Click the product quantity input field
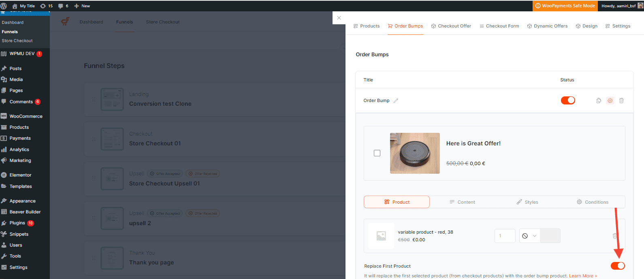 (x=505, y=236)
